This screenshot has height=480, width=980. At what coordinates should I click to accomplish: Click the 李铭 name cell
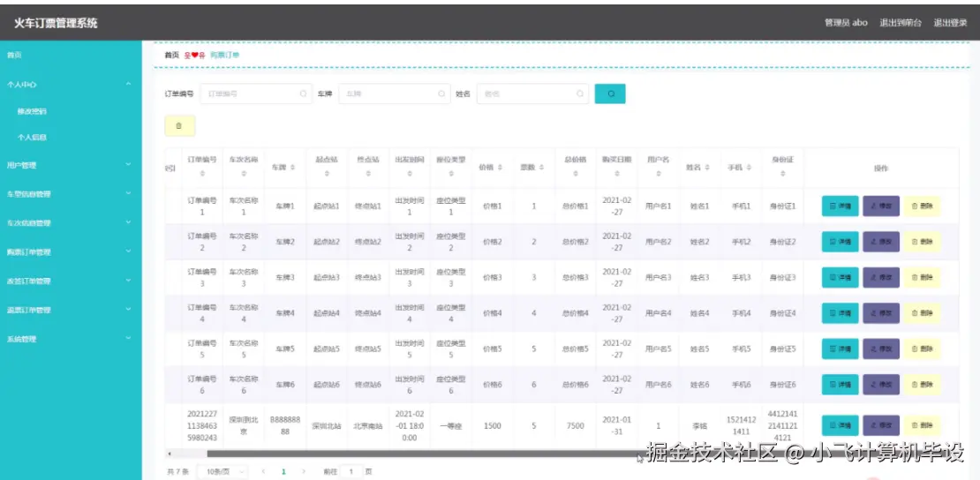pos(699,425)
